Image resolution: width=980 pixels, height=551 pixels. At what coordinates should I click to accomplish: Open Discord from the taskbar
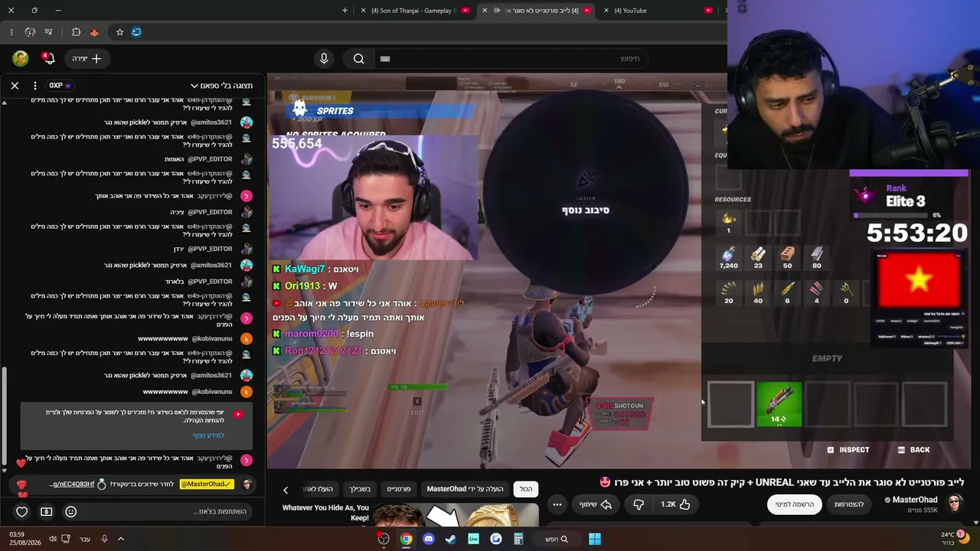(x=429, y=539)
